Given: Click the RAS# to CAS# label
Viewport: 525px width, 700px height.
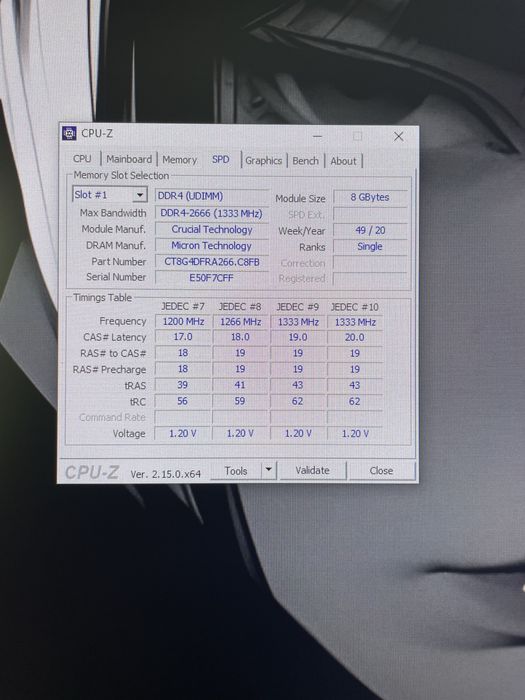Looking at the screenshot, I should (113, 353).
